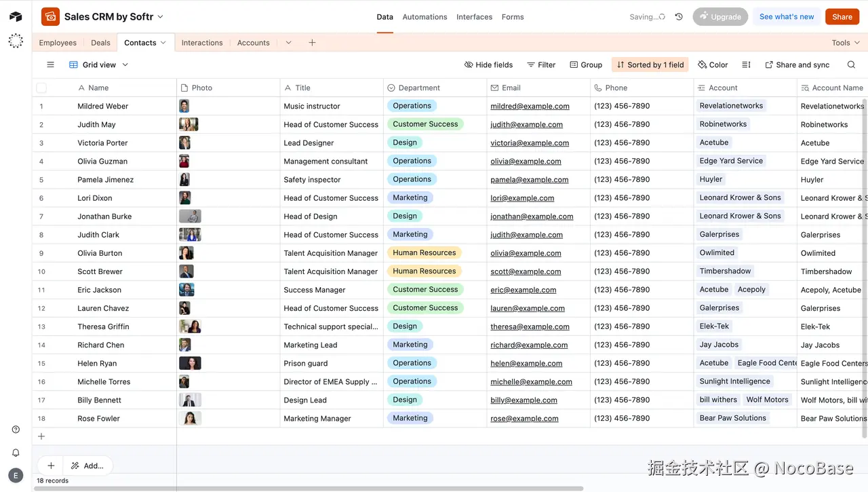Open the Filter settings
Screen dimensions: 868x492
point(540,64)
